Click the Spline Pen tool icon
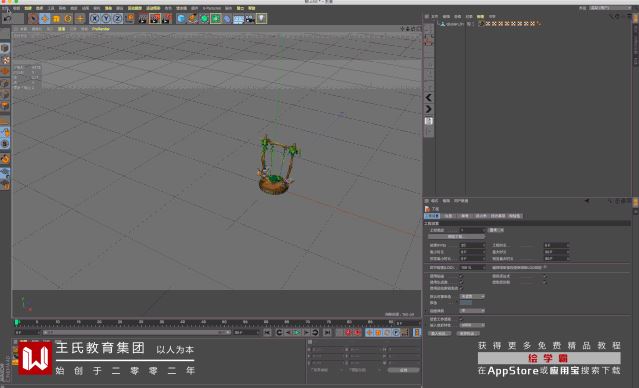Image resolution: width=639 pixels, height=388 pixels. pyautogui.click(x=193, y=18)
